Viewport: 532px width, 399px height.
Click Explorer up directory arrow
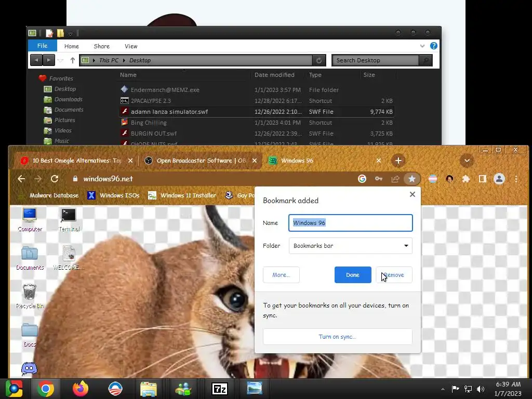coord(73,60)
